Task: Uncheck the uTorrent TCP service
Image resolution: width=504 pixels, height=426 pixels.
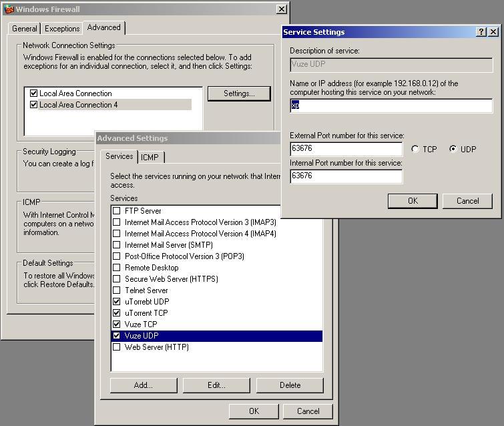Action: [117, 313]
